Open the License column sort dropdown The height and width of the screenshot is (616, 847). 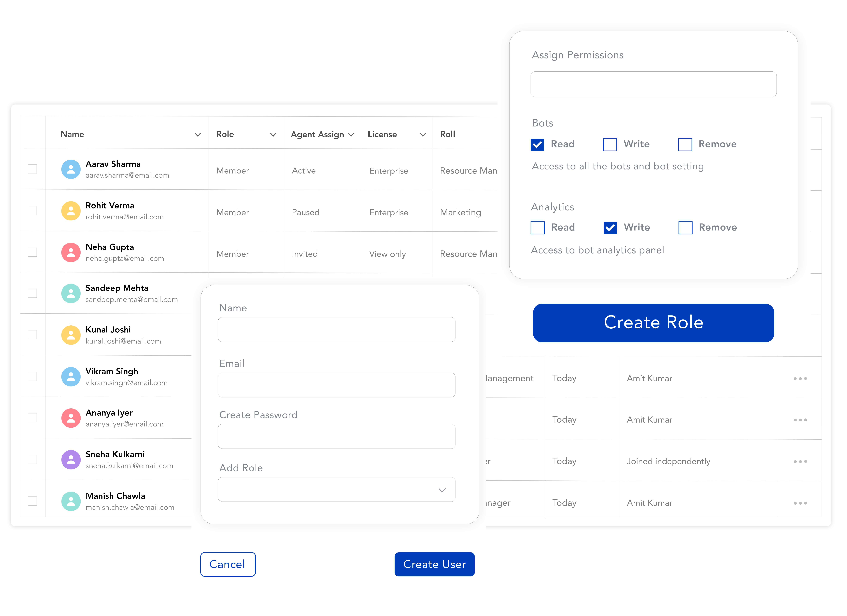422,135
